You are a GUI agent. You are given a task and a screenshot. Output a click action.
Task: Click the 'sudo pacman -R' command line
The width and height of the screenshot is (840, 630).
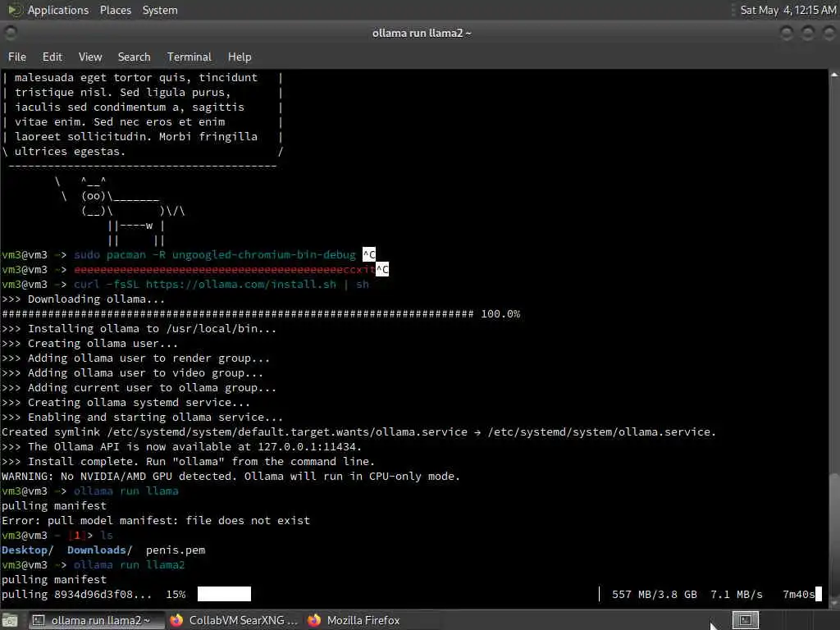coord(214,255)
